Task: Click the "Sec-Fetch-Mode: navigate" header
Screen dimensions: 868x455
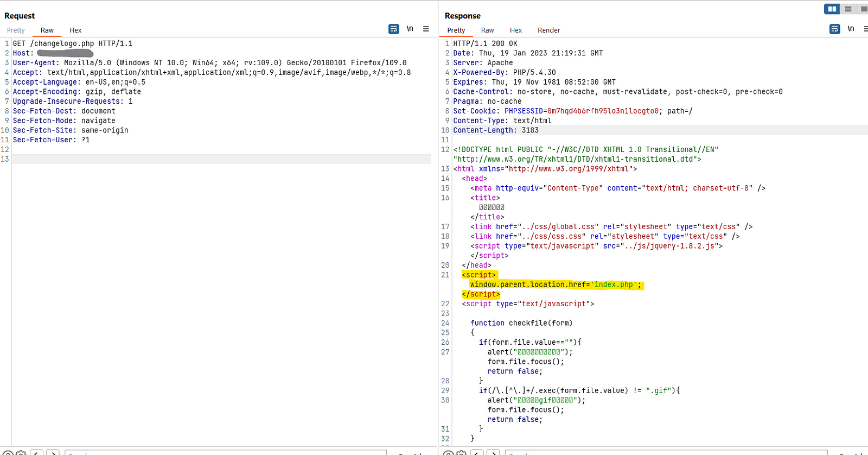Action: click(x=64, y=121)
